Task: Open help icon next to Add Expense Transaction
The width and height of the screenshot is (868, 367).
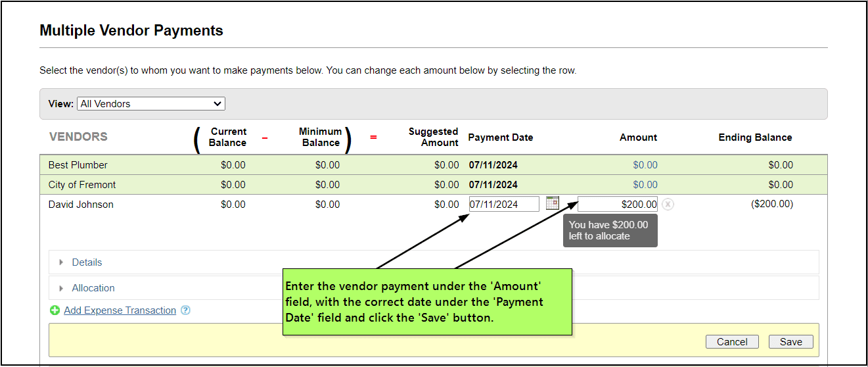Action: pos(185,310)
